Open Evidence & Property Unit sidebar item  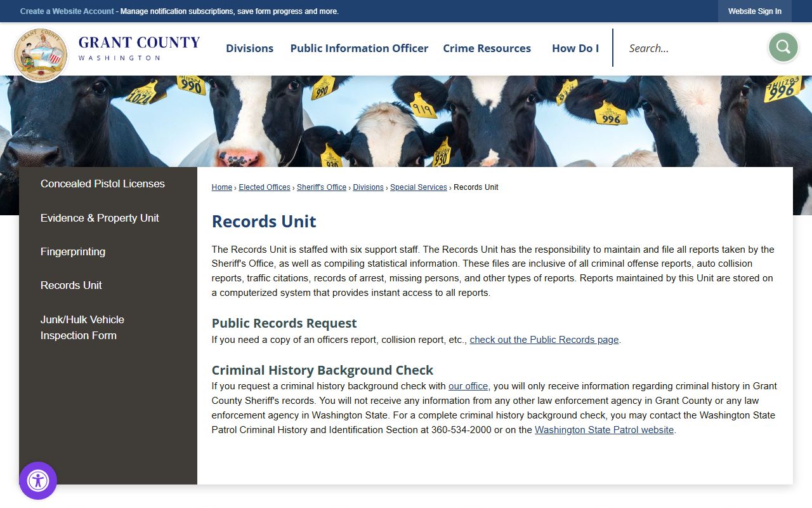point(100,218)
